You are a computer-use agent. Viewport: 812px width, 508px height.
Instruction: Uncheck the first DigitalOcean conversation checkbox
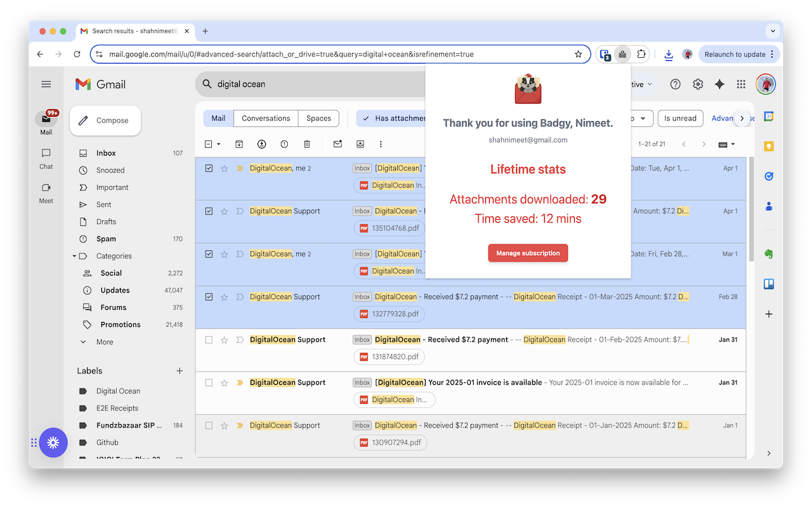coord(209,168)
